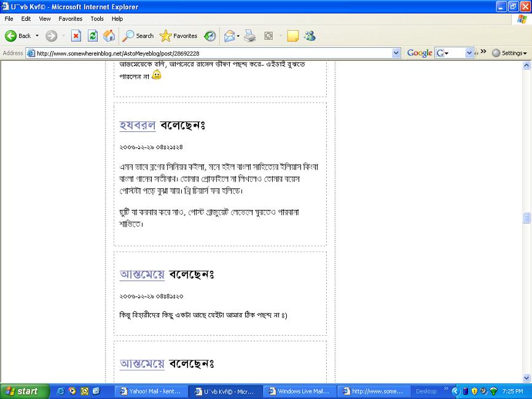Viewport: 532px width, 399px height.
Task: Launch the Messenger people icon
Action: [310, 36]
